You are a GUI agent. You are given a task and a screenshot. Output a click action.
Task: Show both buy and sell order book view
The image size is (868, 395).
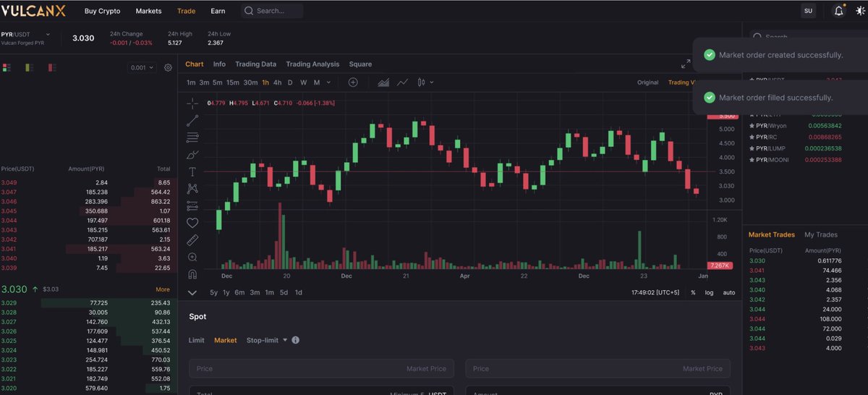7,67
